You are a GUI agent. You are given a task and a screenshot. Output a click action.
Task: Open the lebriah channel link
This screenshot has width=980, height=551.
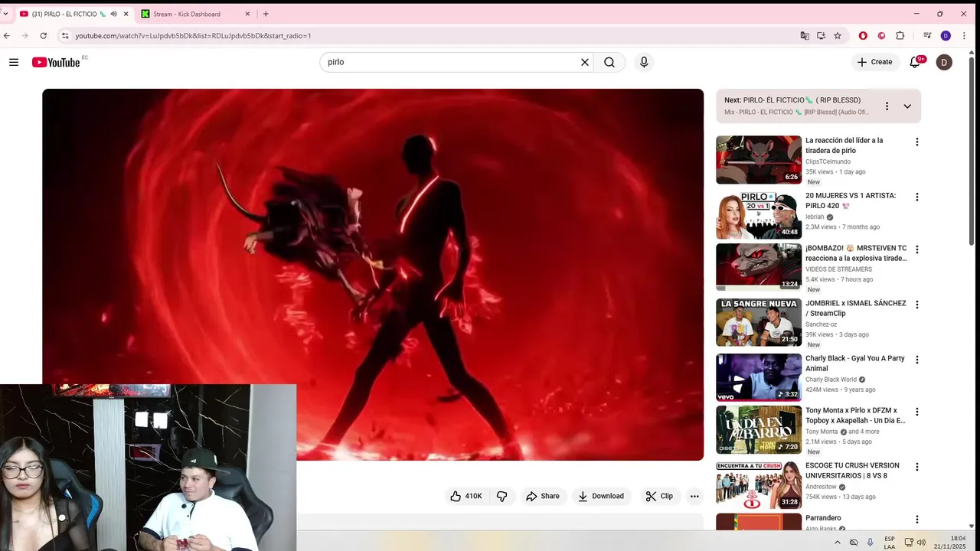815,217
